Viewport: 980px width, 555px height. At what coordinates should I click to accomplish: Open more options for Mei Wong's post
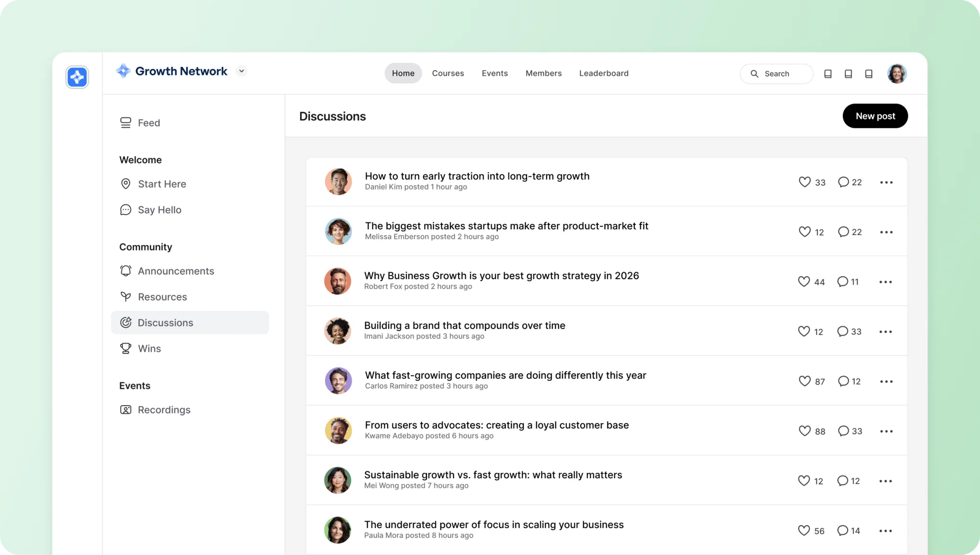(885, 481)
